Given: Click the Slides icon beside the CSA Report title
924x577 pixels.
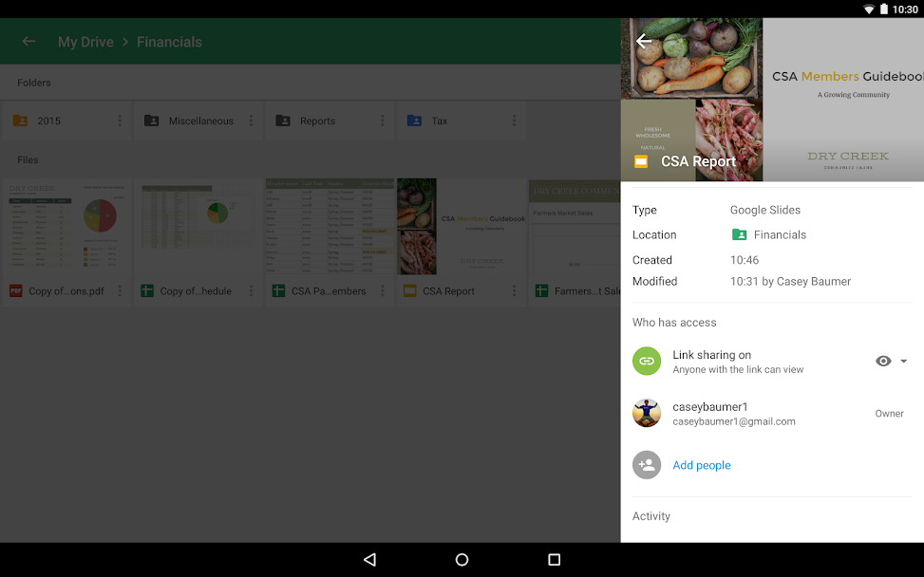Looking at the screenshot, I should click(641, 161).
